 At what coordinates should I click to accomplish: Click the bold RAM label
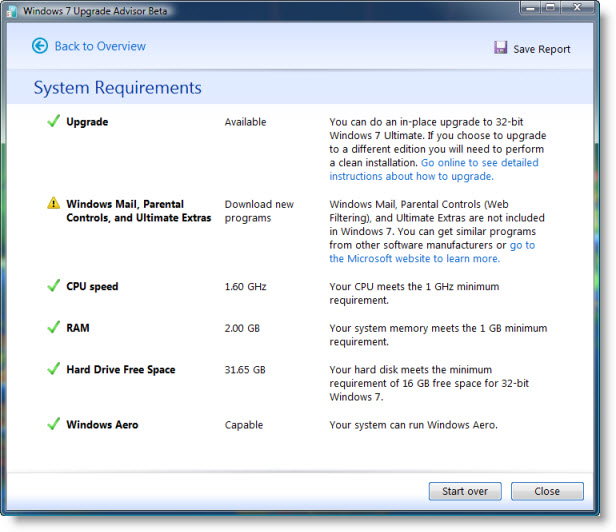78,328
